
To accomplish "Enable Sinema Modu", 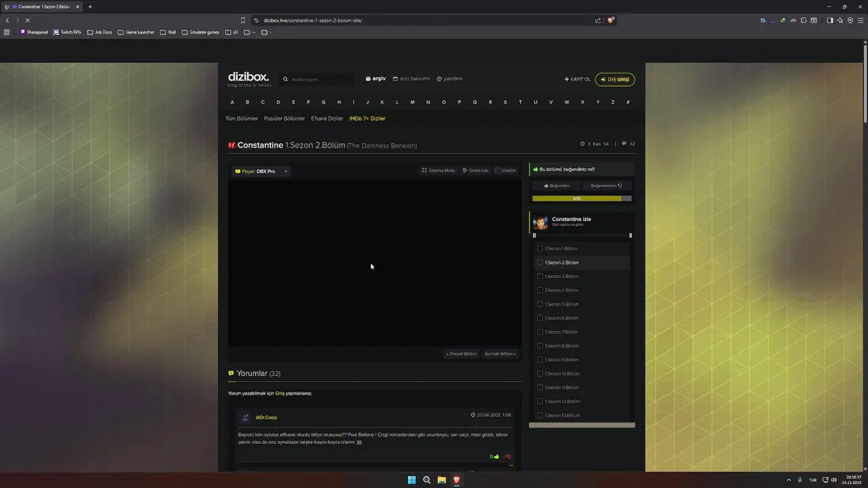I will 439,171.
